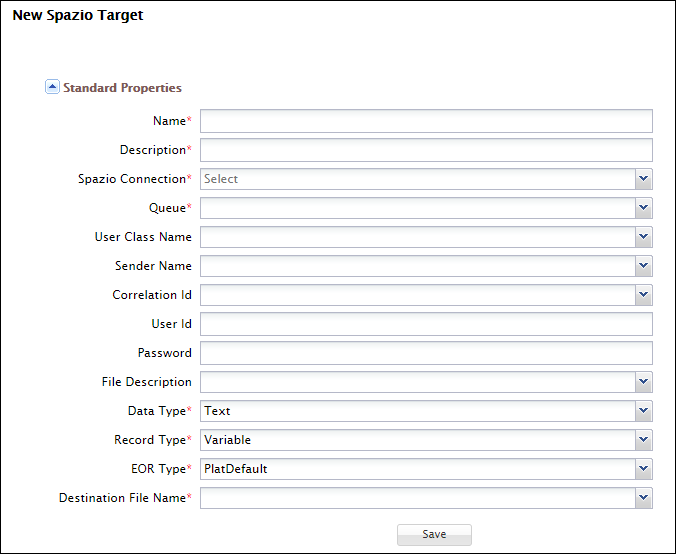Open the Data Type dropdown arrow
This screenshot has height=554, width=676.
pyautogui.click(x=643, y=411)
